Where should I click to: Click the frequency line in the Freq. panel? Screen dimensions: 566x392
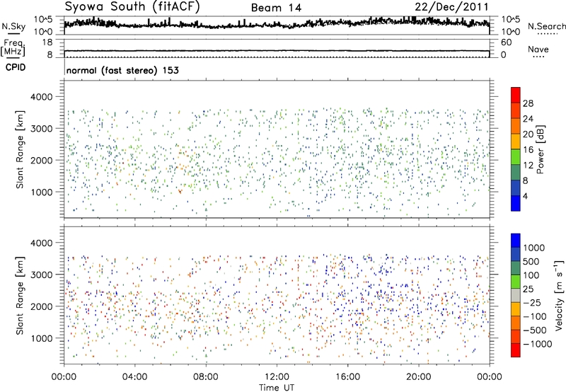(277, 51)
